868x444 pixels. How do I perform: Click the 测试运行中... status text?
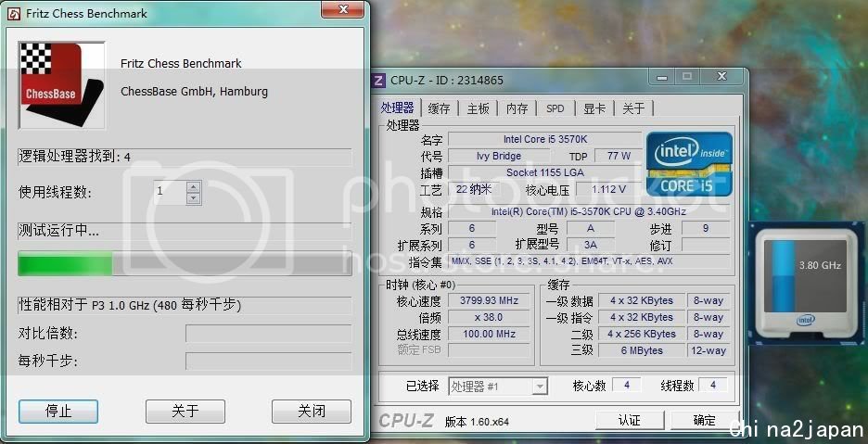point(59,231)
